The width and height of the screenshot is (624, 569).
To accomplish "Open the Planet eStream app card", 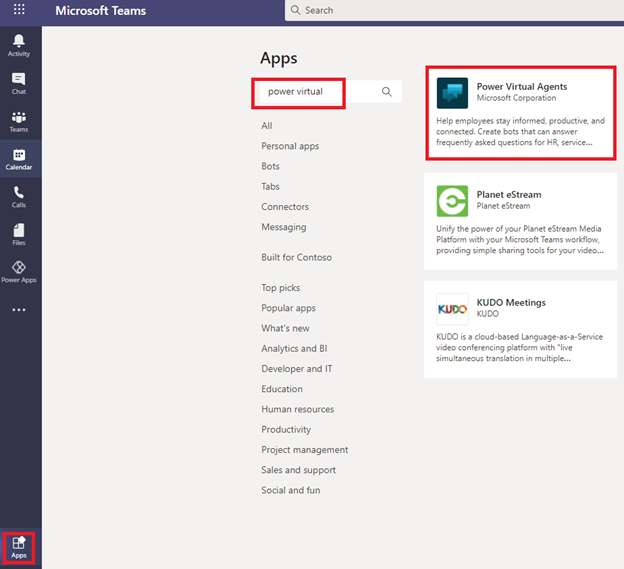I will tap(520, 221).
